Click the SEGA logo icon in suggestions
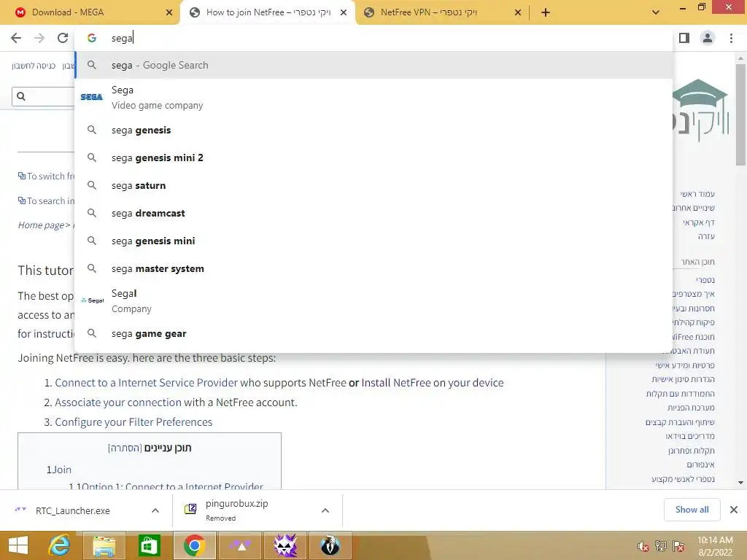Screen dimensions: 747x560 91,97
